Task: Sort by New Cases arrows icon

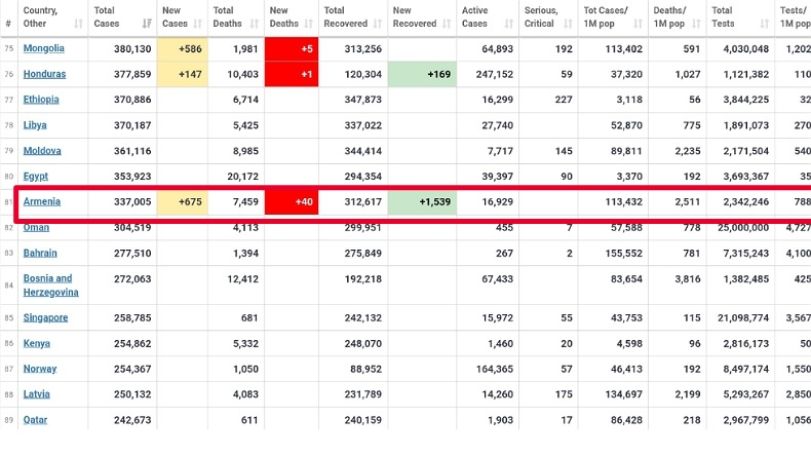Action: 197,24
